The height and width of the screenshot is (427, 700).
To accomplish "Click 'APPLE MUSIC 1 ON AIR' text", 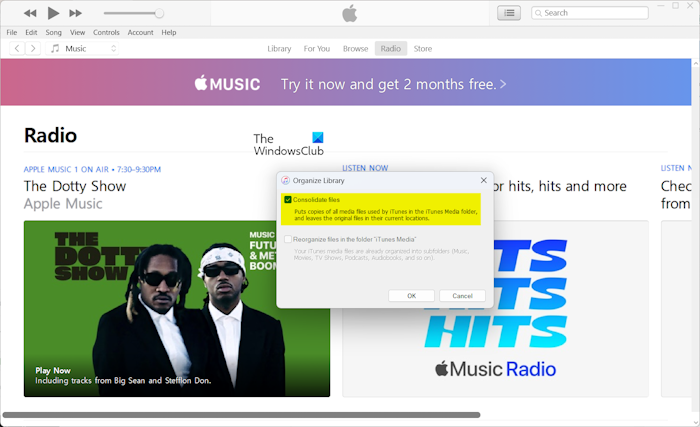I will (66, 169).
